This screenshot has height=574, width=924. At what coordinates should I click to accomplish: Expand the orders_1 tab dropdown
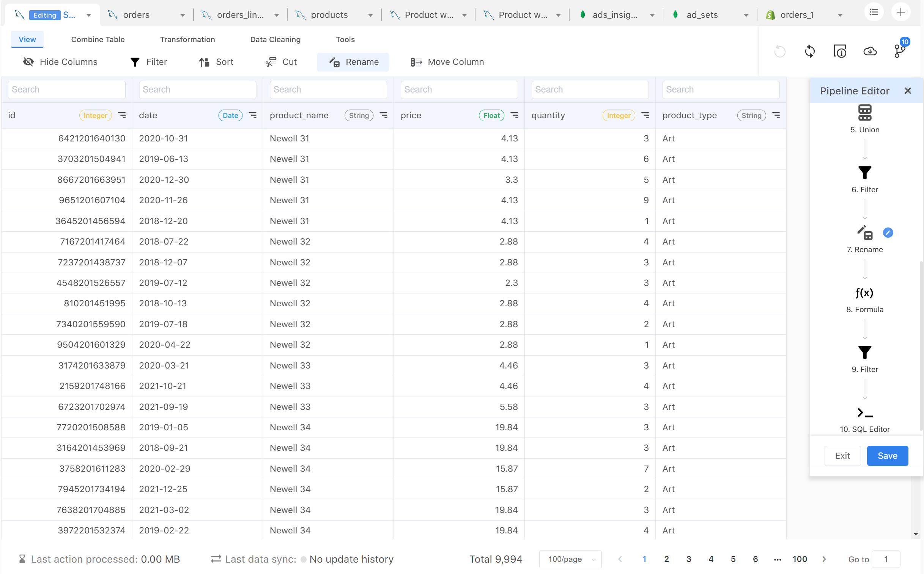tap(840, 15)
